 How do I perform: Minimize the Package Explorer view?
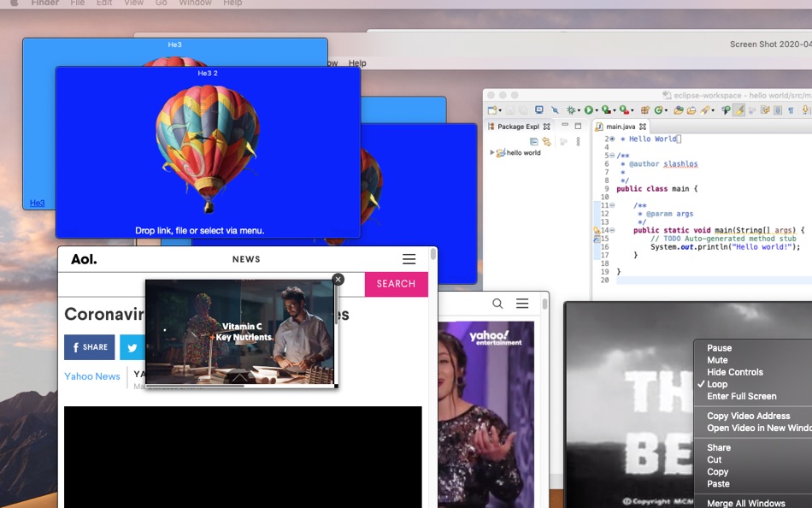(x=565, y=124)
